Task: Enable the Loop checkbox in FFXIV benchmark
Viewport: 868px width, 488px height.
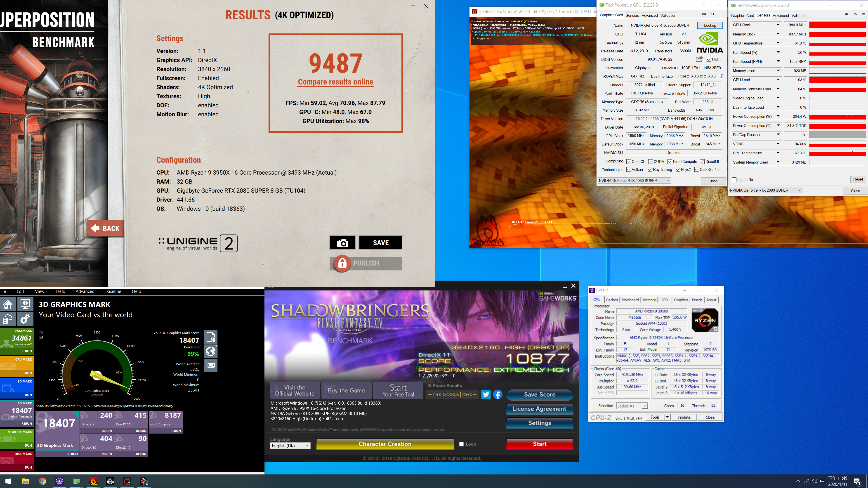Action: click(461, 444)
